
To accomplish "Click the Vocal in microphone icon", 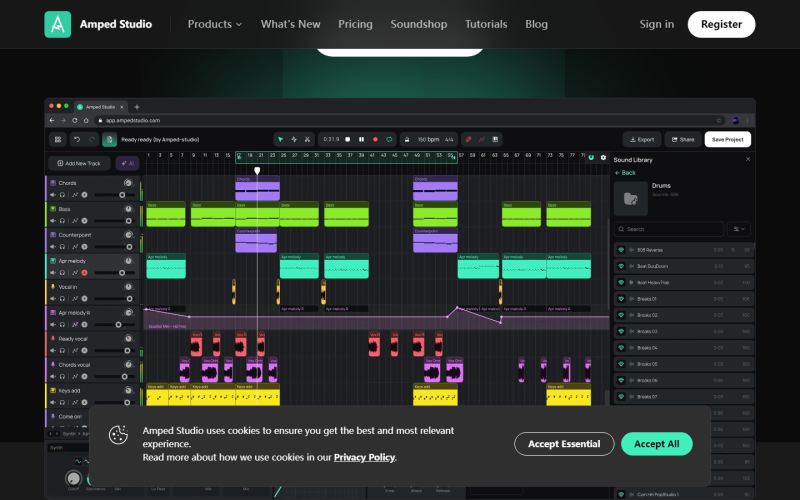I will [x=53, y=287].
